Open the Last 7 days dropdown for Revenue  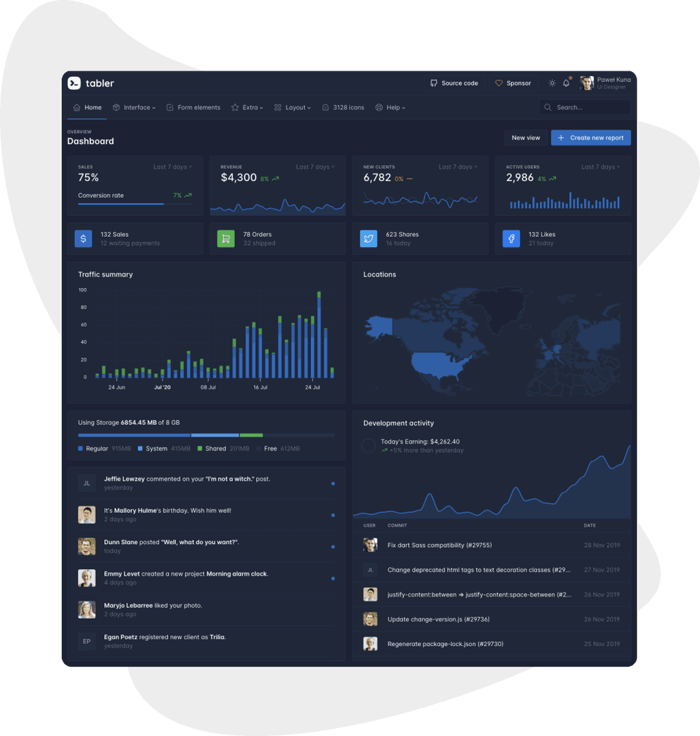point(316,167)
